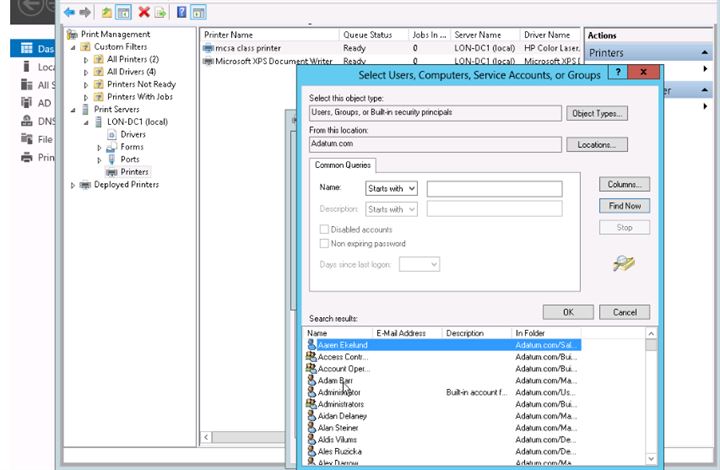Screen dimensions: 720x470
Task: Expand the Forms tree node
Action: (x=99, y=147)
